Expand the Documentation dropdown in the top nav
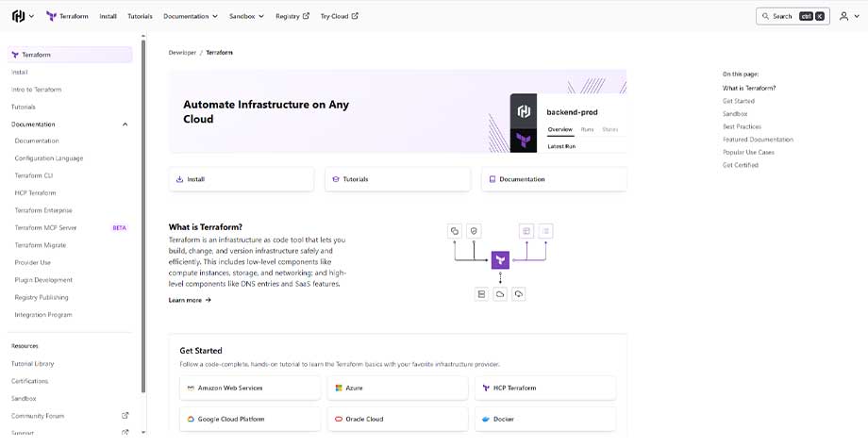This screenshot has height=447, width=868. [x=191, y=17]
